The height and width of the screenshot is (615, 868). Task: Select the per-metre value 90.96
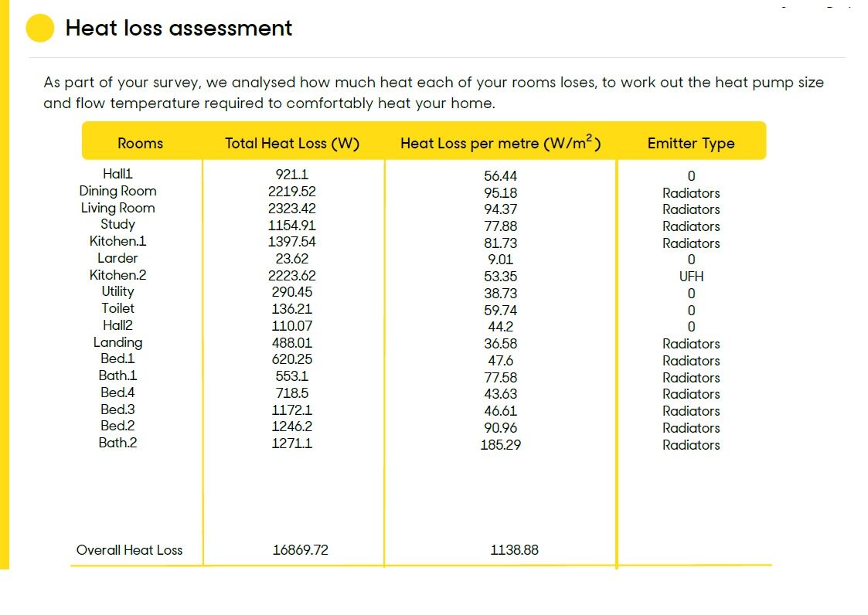click(500, 428)
